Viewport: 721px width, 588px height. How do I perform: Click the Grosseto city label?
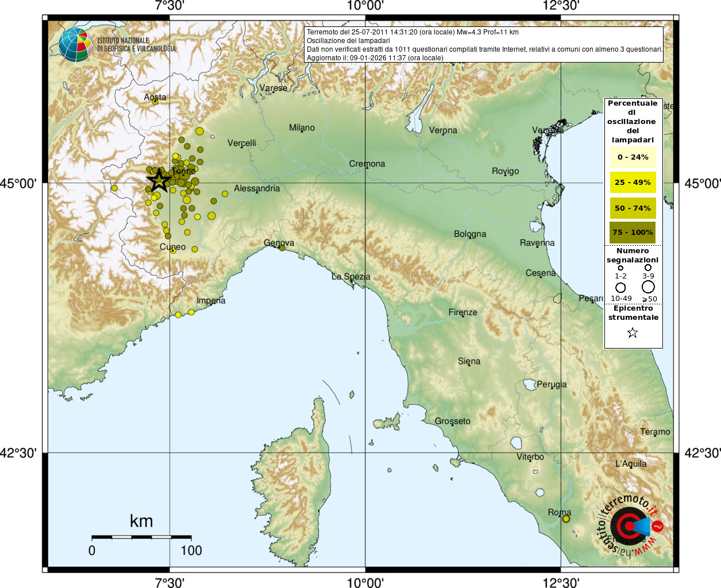coord(452,421)
